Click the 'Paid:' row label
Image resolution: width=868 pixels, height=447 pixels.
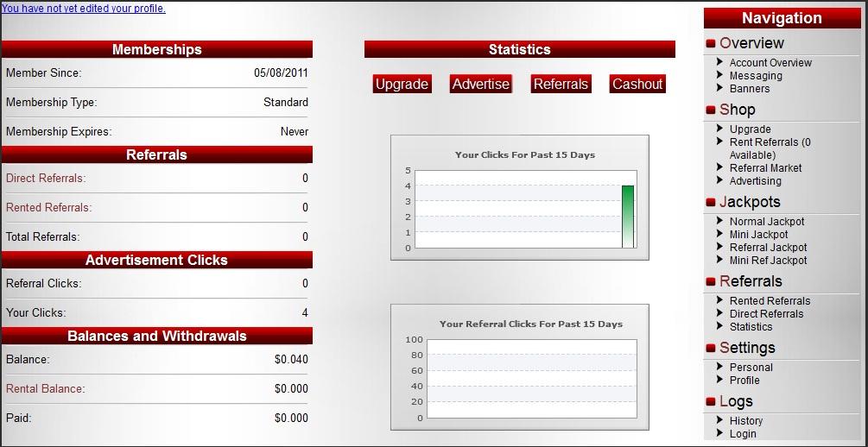point(18,419)
